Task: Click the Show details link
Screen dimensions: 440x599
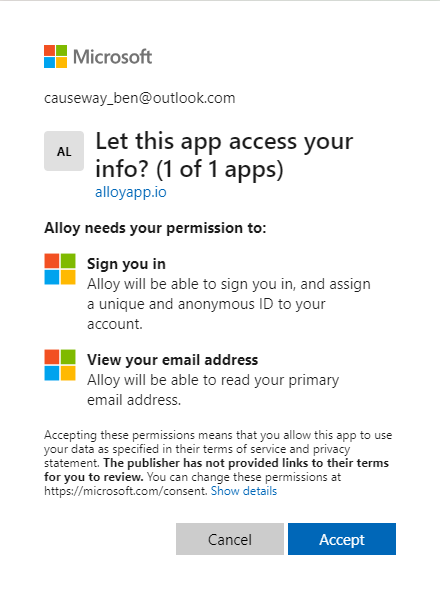Action: tap(244, 491)
